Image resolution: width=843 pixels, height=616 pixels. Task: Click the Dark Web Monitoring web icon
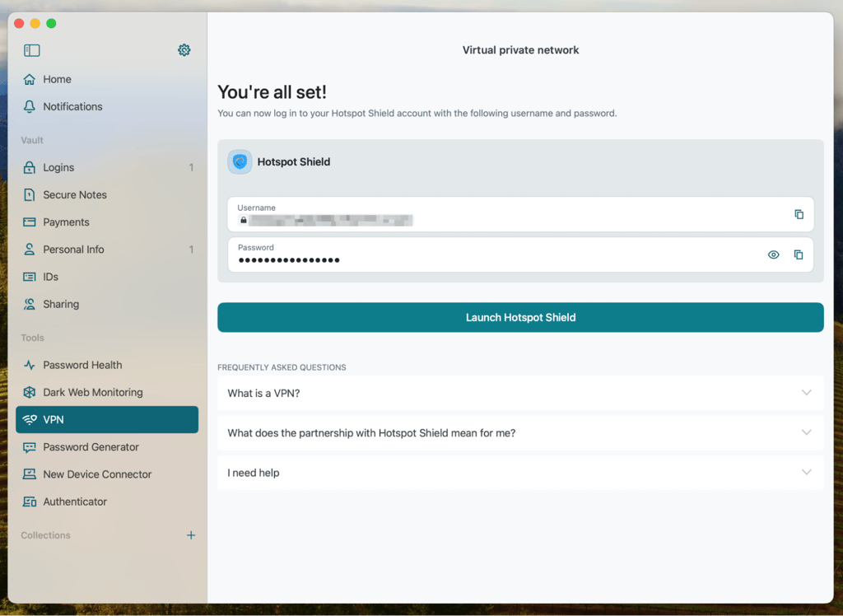point(29,392)
